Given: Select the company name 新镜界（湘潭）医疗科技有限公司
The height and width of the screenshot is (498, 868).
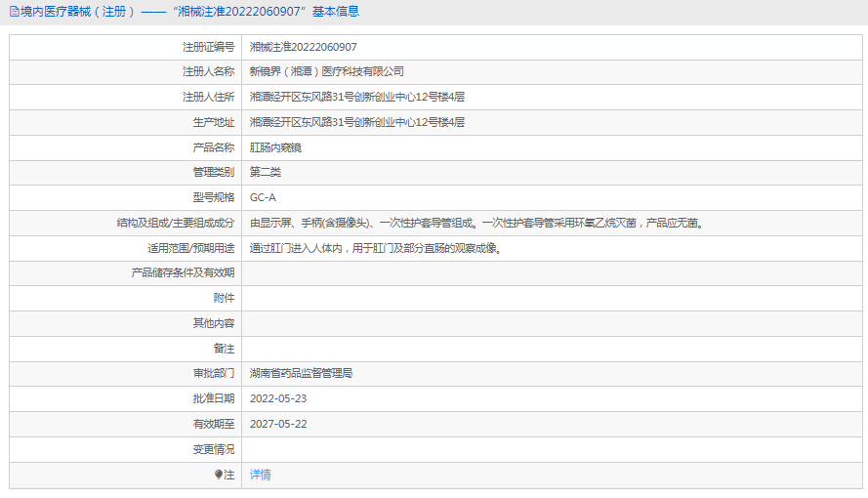Looking at the screenshot, I should (x=327, y=71).
